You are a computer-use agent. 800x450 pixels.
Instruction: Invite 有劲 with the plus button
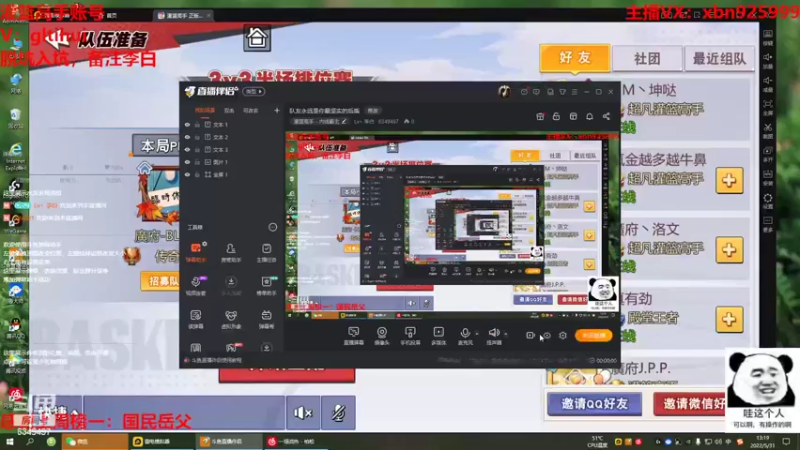(729, 319)
